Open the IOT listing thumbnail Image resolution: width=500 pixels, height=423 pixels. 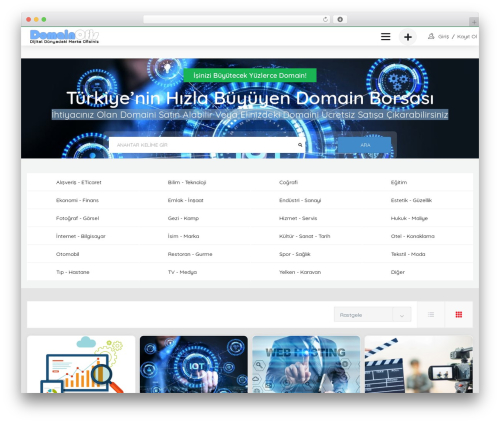pos(194,364)
